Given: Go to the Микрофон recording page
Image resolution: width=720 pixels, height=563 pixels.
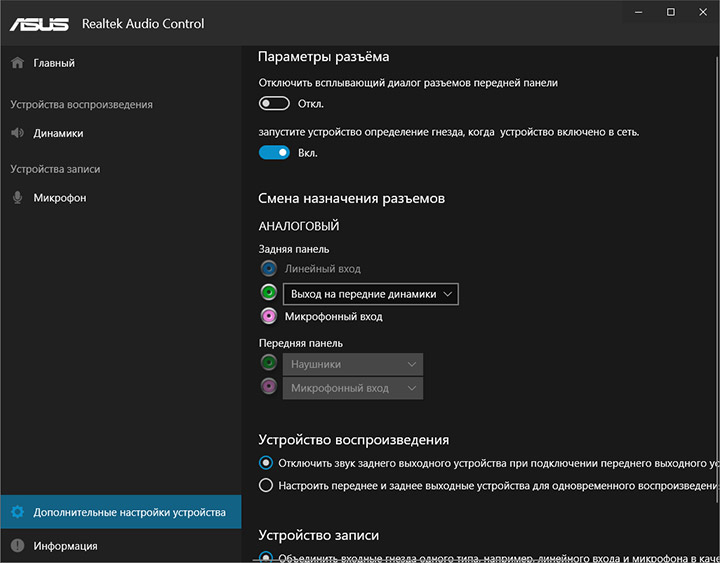Looking at the screenshot, I should coord(60,198).
